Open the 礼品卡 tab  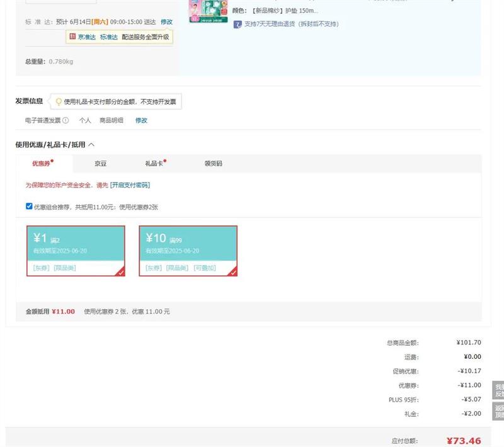pyautogui.click(x=154, y=164)
